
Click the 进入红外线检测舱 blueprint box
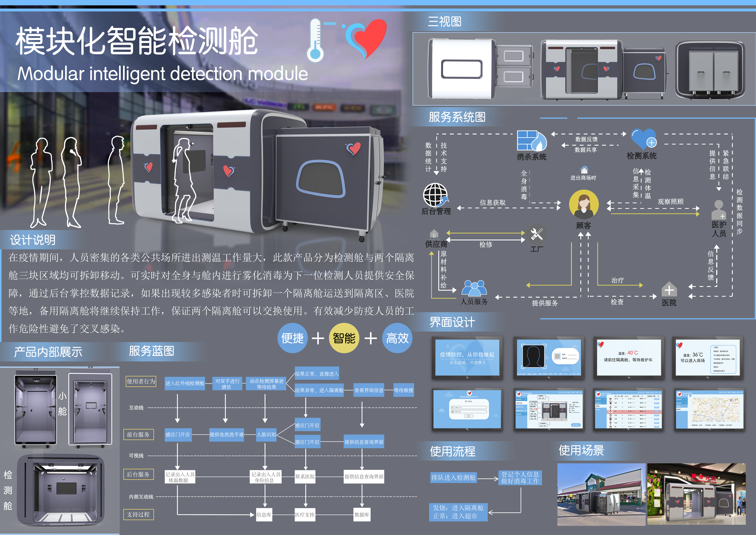click(185, 383)
